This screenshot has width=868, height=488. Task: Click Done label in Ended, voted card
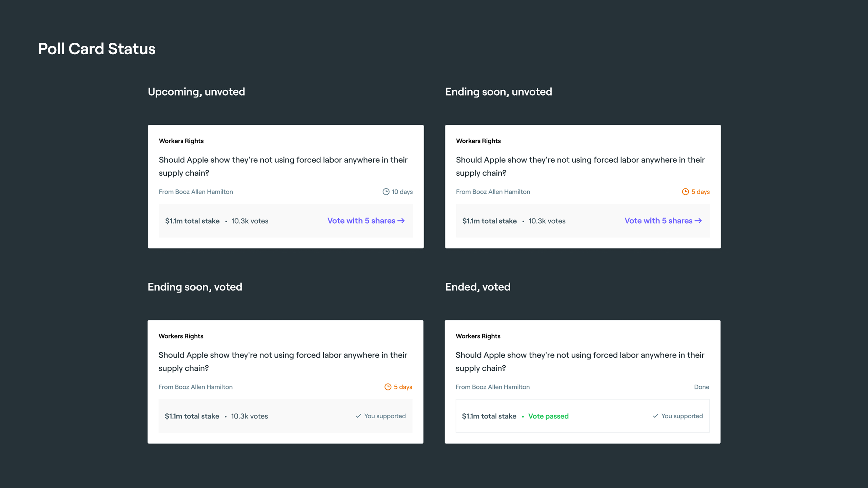click(702, 387)
